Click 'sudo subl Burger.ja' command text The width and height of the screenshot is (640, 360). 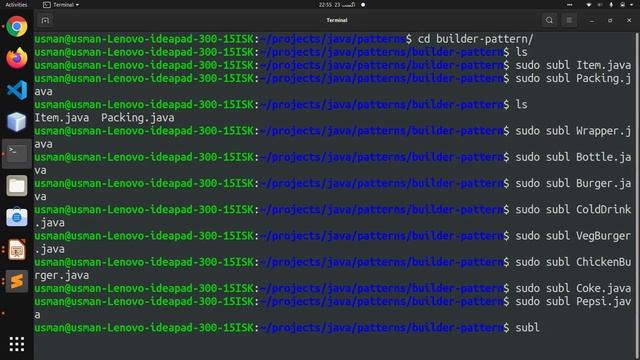tap(573, 184)
